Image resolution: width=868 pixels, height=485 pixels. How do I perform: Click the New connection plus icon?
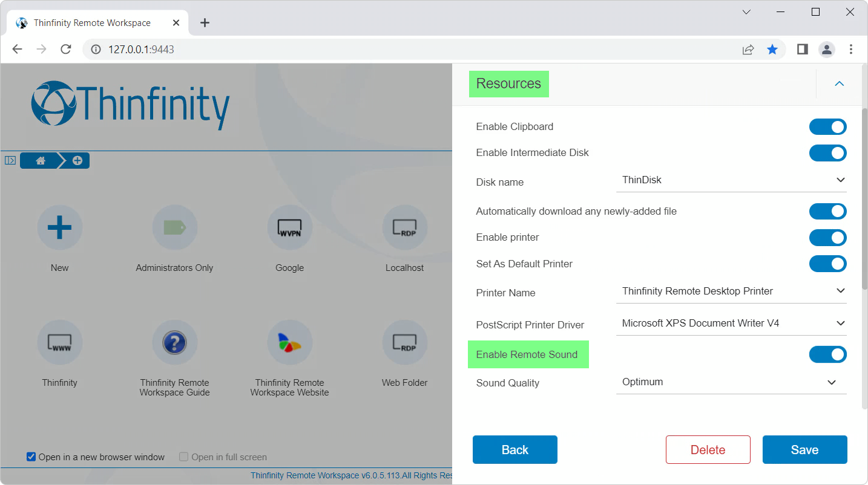coord(59,227)
